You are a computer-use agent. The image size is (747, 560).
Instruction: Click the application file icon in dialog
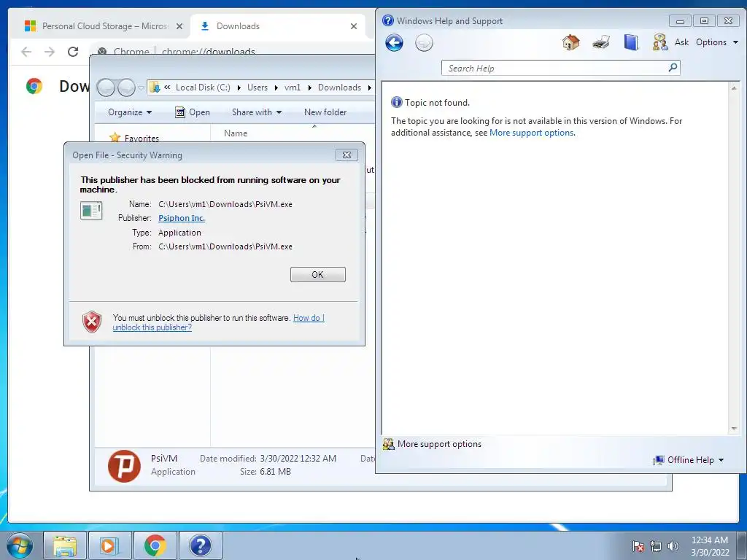coord(91,211)
